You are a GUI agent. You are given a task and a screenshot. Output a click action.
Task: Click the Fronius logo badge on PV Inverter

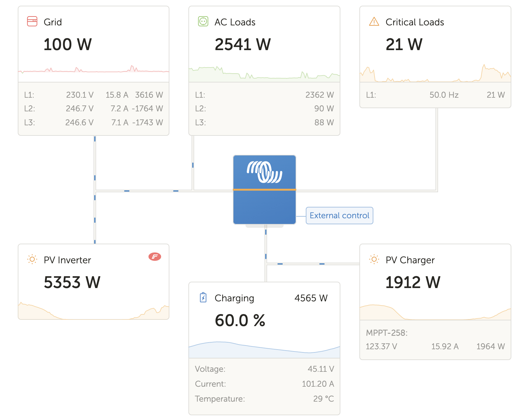point(155,257)
